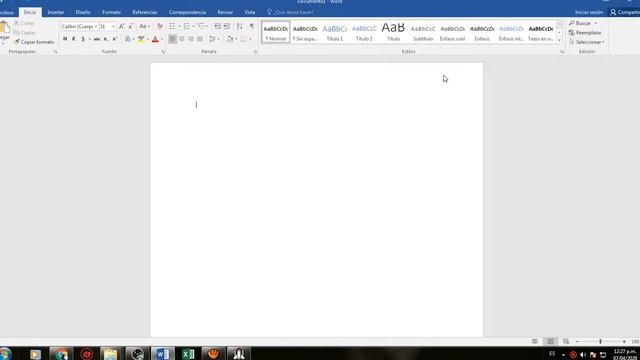Open the Vista tab
640x360 pixels.
click(249, 12)
